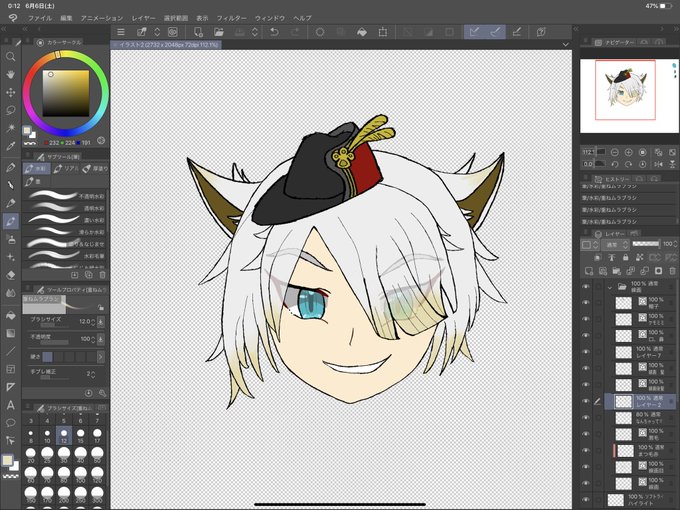
Task: Expand hardness options arrow
Action: click(101, 356)
